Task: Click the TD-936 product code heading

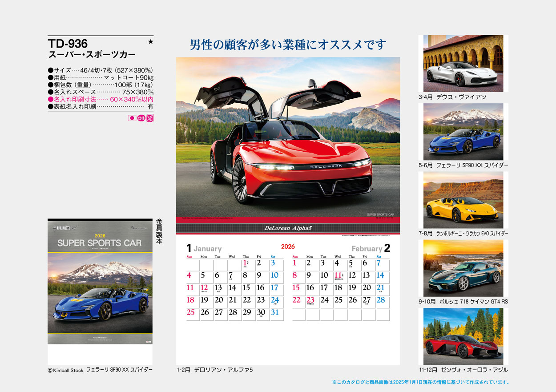Action: coord(68,44)
